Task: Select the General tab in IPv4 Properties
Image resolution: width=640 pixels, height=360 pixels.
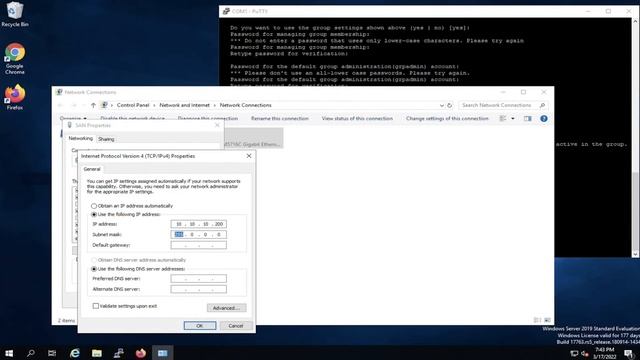Action: (92, 169)
